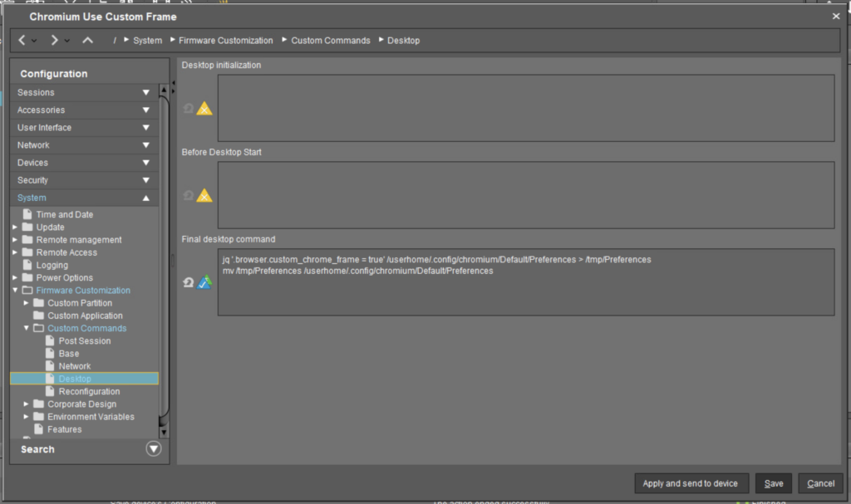Expand the Environment Variables folder node
This screenshot has height=504, width=851.
pos(26,417)
